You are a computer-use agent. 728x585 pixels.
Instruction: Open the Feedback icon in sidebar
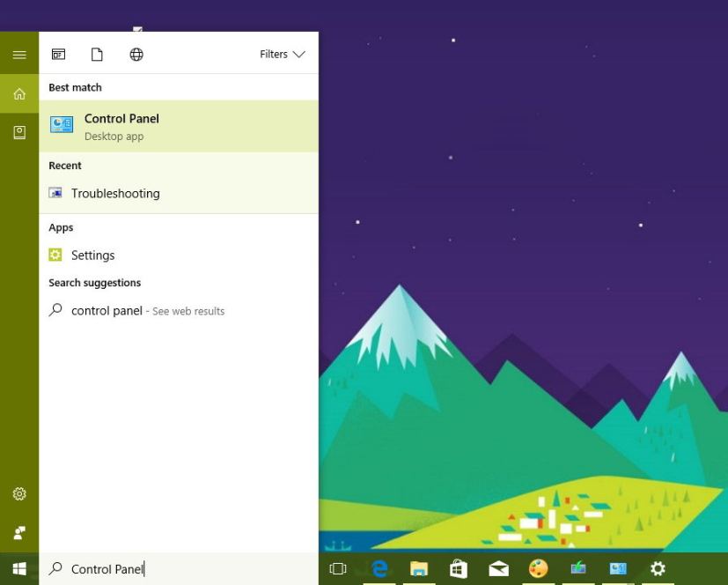[x=19, y=532]
